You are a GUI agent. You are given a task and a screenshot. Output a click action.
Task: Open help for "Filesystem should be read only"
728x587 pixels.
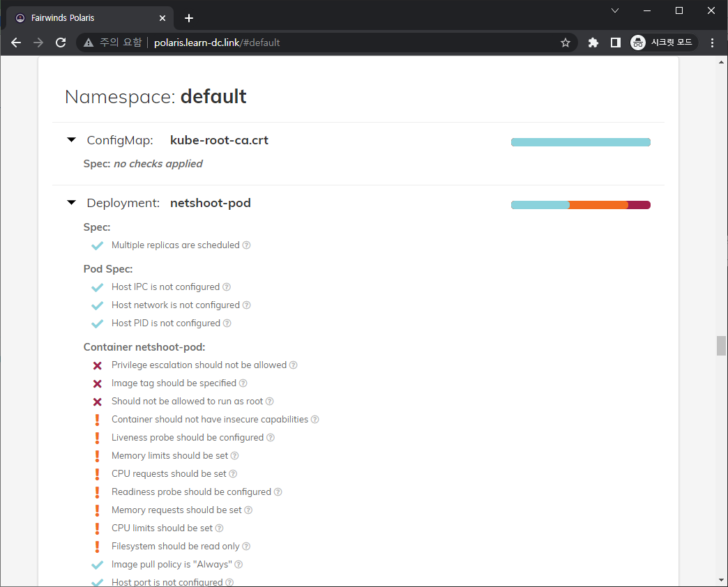[x=246, y=546]
